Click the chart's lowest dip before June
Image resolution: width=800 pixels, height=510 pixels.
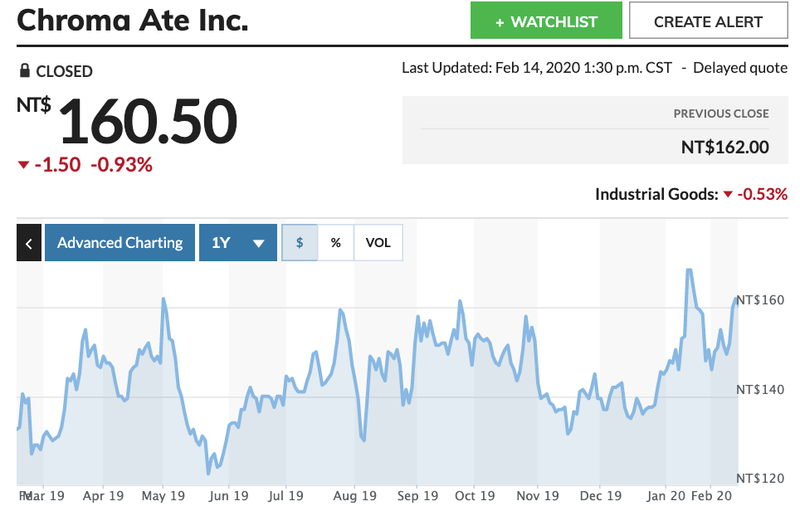[208, 473]
